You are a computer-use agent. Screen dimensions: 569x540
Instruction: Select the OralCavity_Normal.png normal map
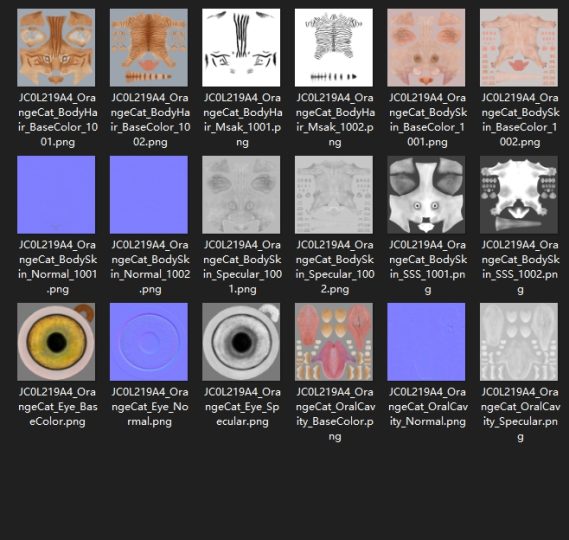426,342
